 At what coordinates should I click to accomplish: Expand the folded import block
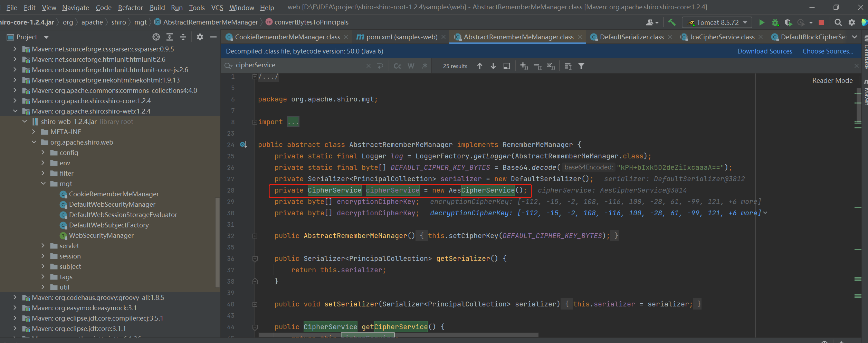pos(255,122)
